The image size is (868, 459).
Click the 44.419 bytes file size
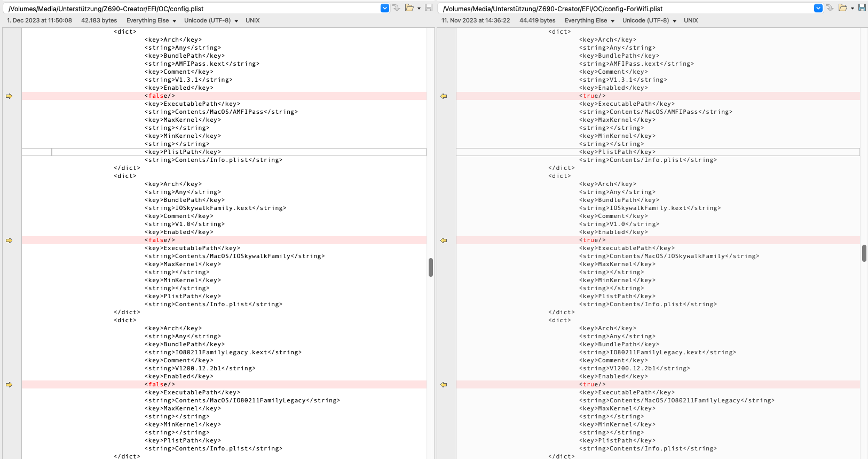click(x=538, y=20)
